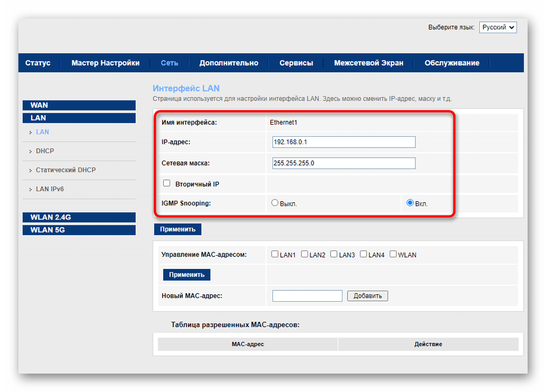Open the Дополнительно menu
The image size is (546, 392).
point(229,63)
